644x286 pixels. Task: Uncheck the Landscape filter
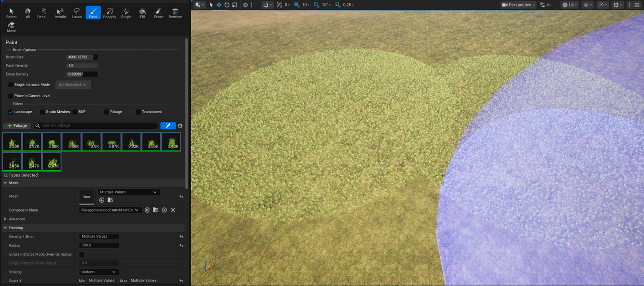pos(11,112)
